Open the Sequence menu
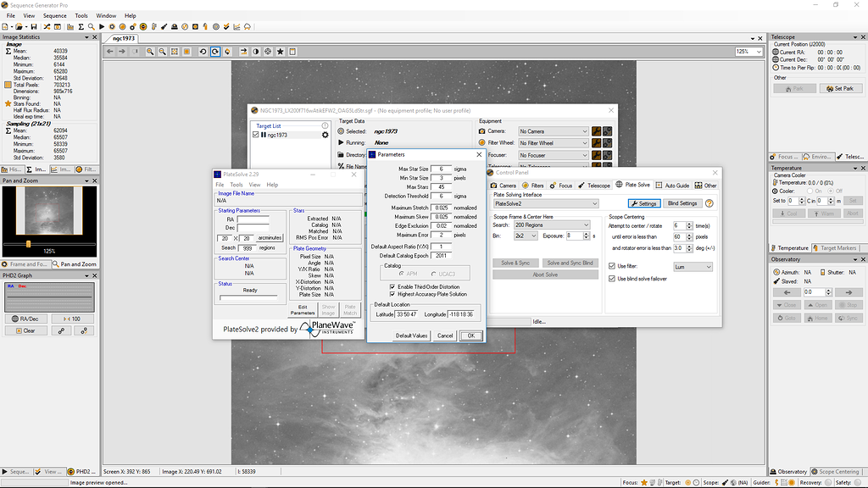 54,15
